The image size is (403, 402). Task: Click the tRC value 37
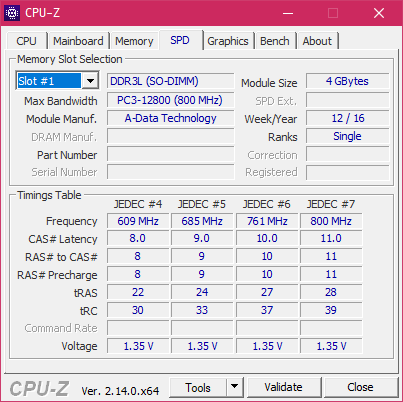(267, 310)
